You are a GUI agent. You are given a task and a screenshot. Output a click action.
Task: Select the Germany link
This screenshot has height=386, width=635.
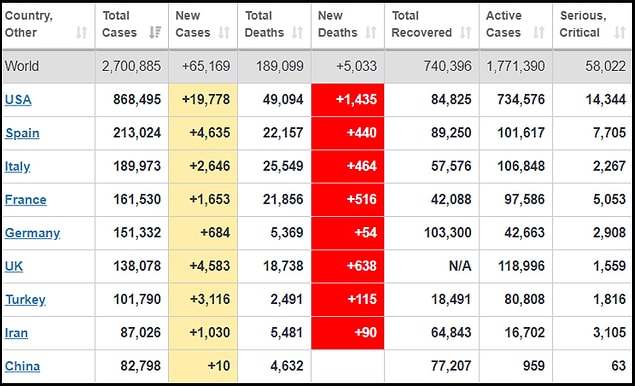click(32, 233)
